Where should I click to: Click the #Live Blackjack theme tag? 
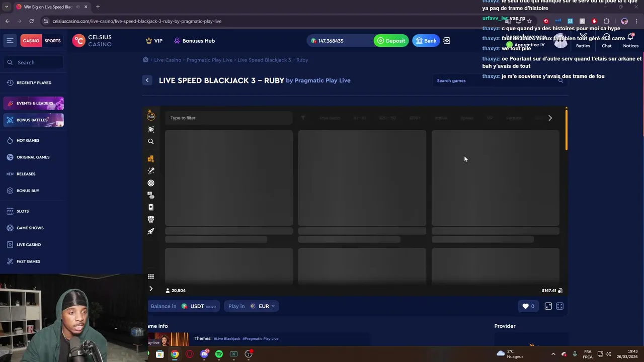coord(227,339)
